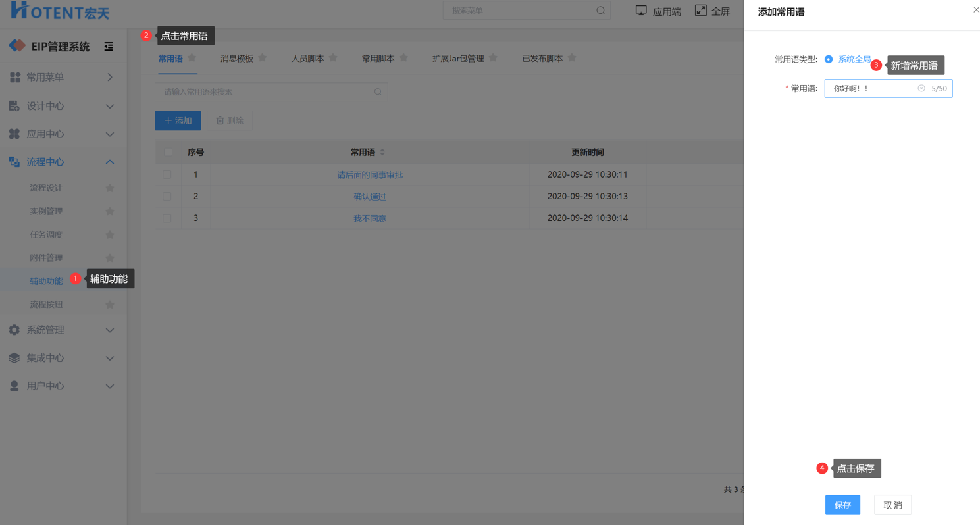Star the 流程设计 sidebar item
This screenshot has height=525, width=980.
click(110, 188)
